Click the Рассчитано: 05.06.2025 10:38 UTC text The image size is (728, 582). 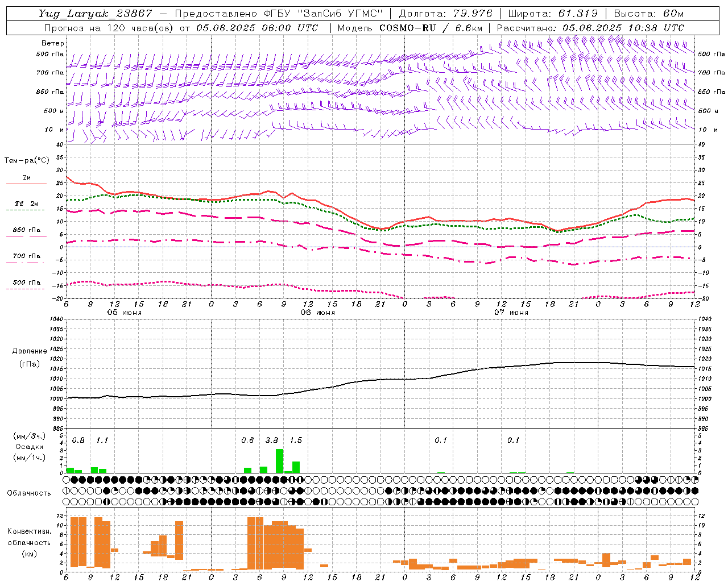[590, 28]
